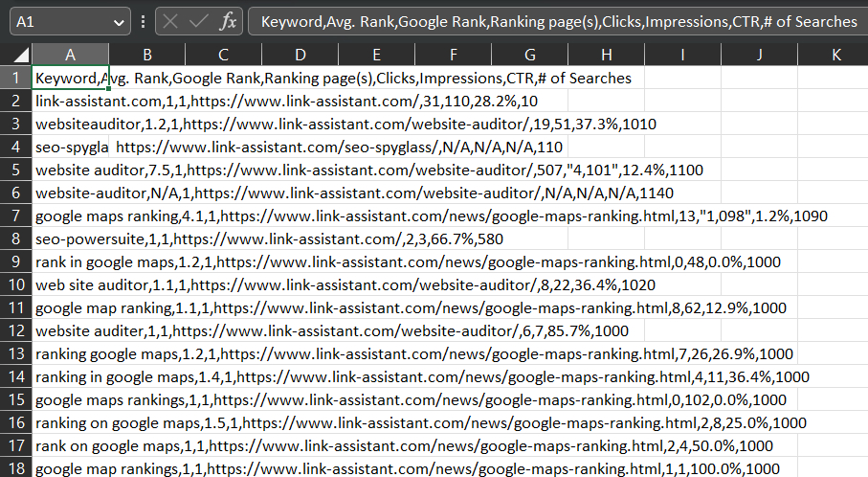Select column G header
The image size is (868, 477).
click(x=530, y=55)
